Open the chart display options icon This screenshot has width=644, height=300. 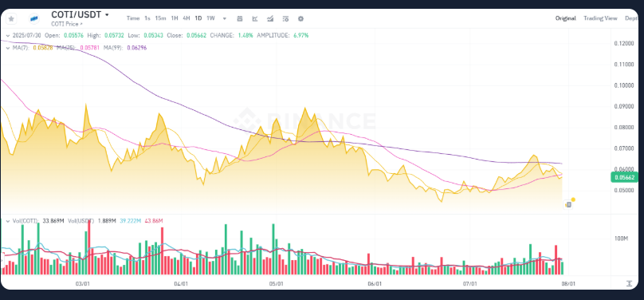[286, 19]
